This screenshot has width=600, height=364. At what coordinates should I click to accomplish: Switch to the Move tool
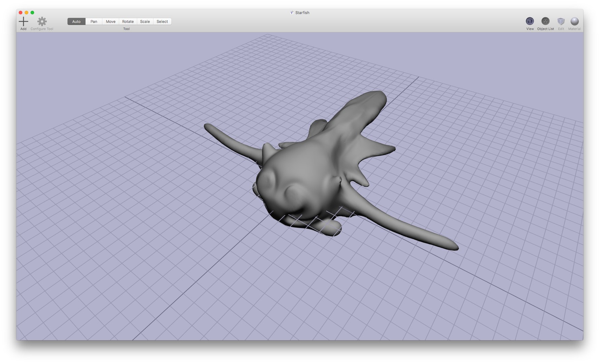coord(111,22)
